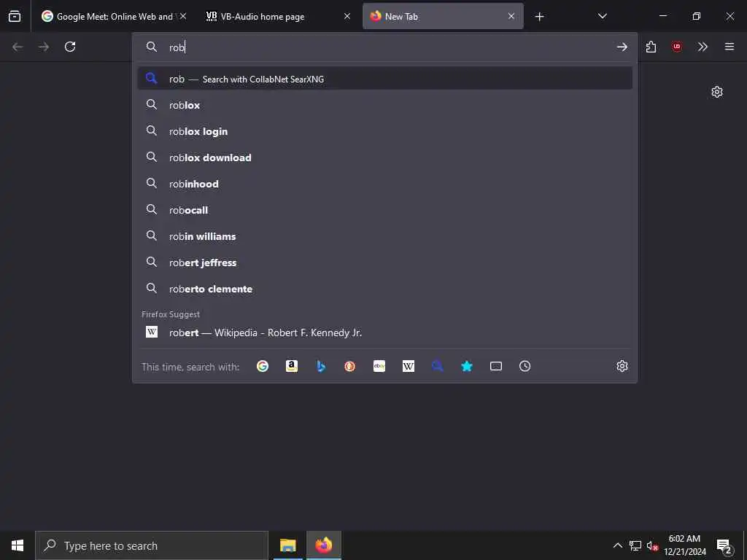Choose the roblox login suggestion
Image resolution: width=747 pixels, height=560 pixels.
point(385,131)
